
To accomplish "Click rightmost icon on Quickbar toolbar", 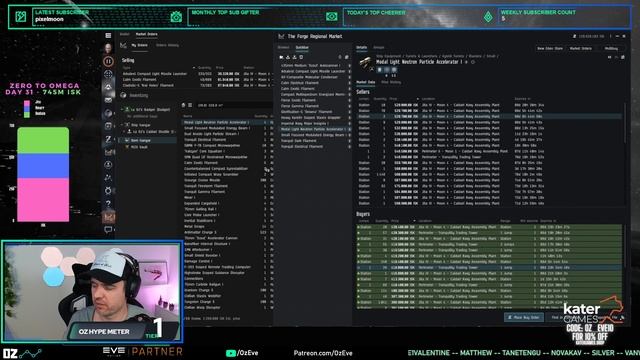I will pos(347,57).
